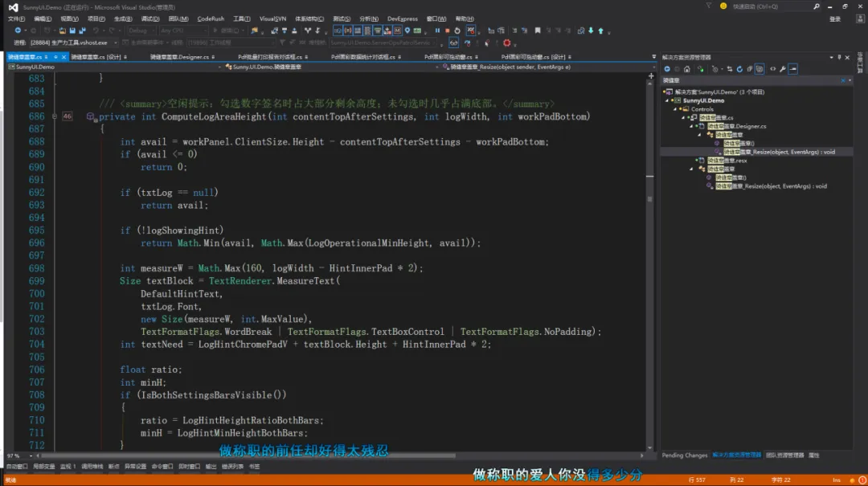Open the DevExpress menu
This screenshot has height=486, width=868.
coord(403,18)
